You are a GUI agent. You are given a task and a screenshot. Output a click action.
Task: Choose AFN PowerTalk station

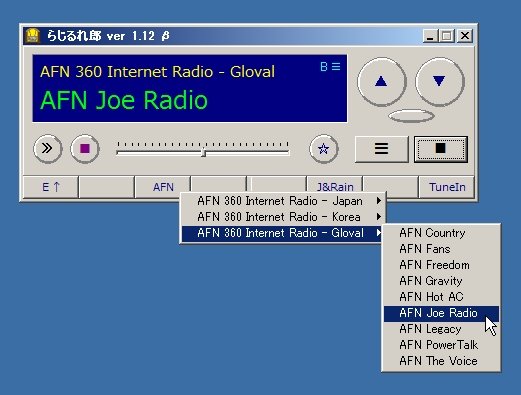(441, 345)
